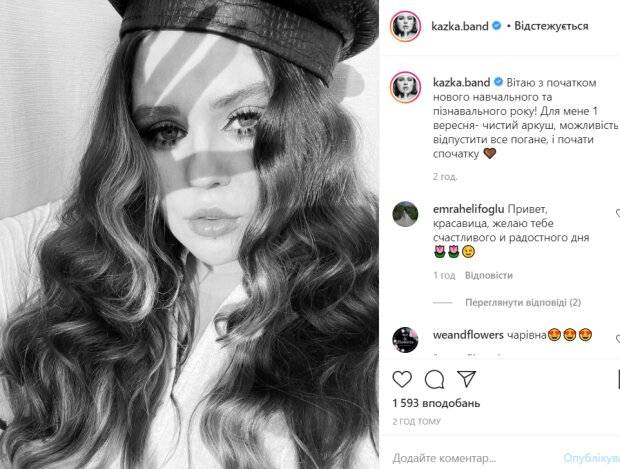
Task: Open kazka.band username link in header
Action: tap(460, 26)
